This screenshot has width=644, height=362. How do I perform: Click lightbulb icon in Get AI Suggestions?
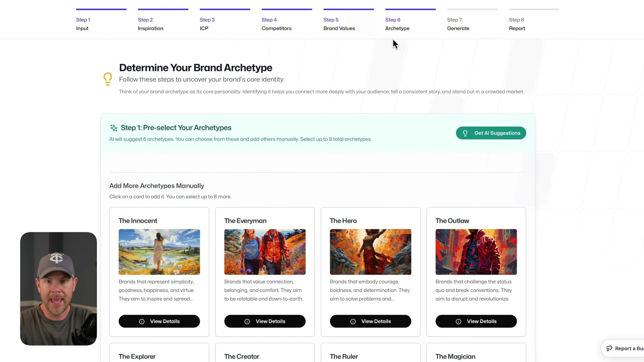(x=465, y=133)
